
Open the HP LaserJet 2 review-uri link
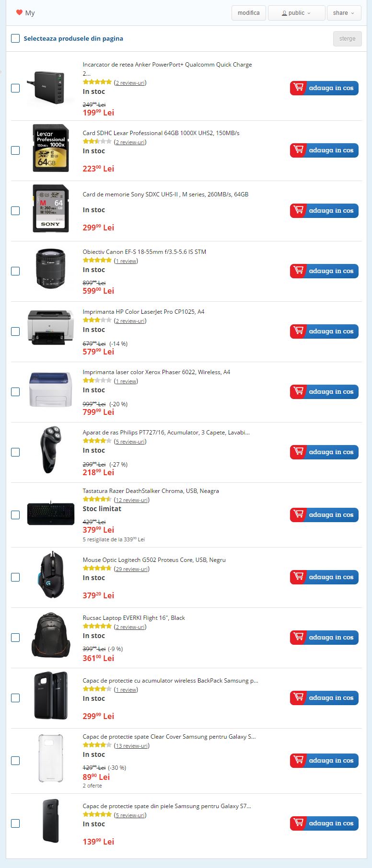pyautogui.click(x=130, y=321)
